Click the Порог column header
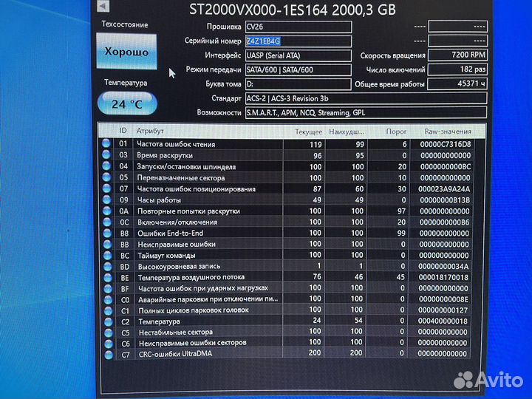Viewport: 532px width, 399px height. [396, 132]
